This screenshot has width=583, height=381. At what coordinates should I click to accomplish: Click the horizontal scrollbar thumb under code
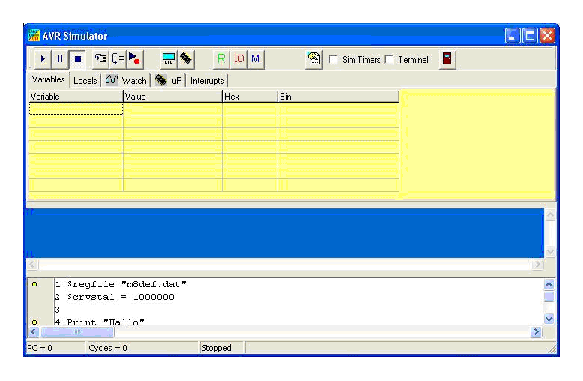point(77,332)
